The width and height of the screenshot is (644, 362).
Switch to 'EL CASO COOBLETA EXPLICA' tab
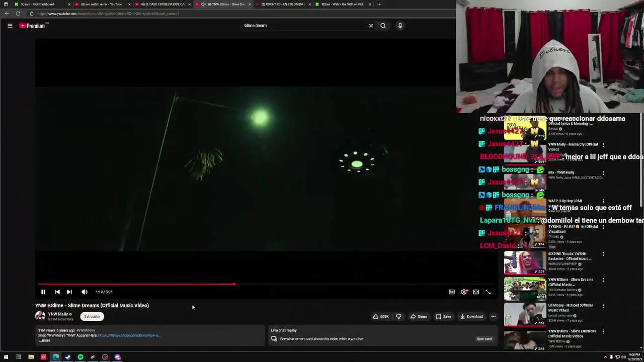click(163, 4)
